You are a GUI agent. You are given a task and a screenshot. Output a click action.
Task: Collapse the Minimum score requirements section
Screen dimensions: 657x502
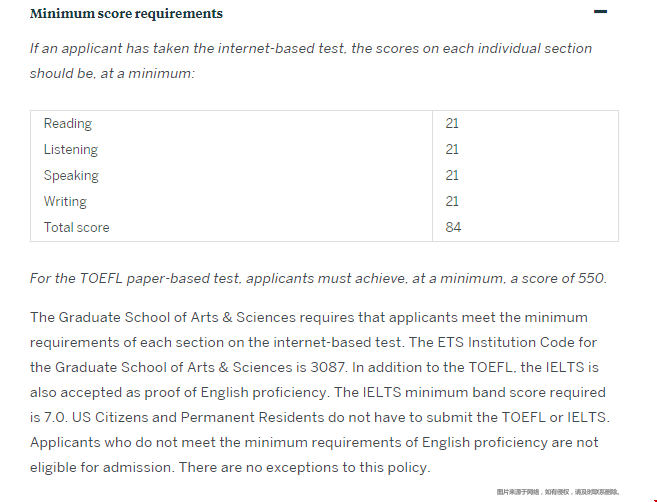click(600, 12)
